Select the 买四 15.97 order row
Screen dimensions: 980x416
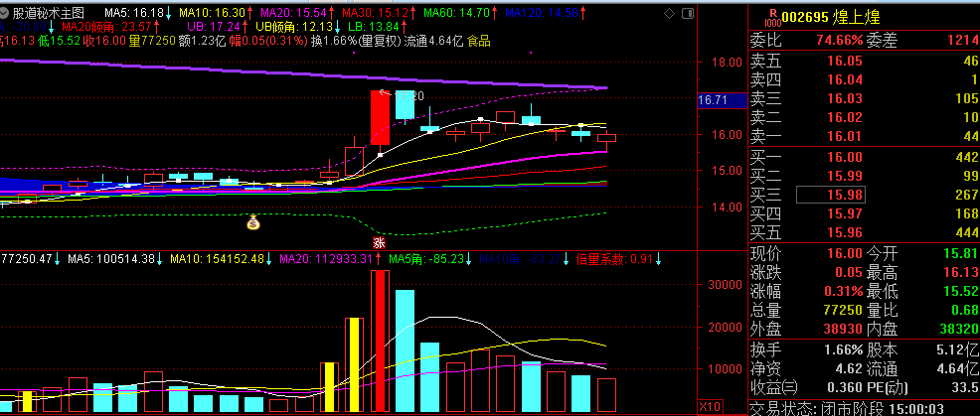click(864, 214)
